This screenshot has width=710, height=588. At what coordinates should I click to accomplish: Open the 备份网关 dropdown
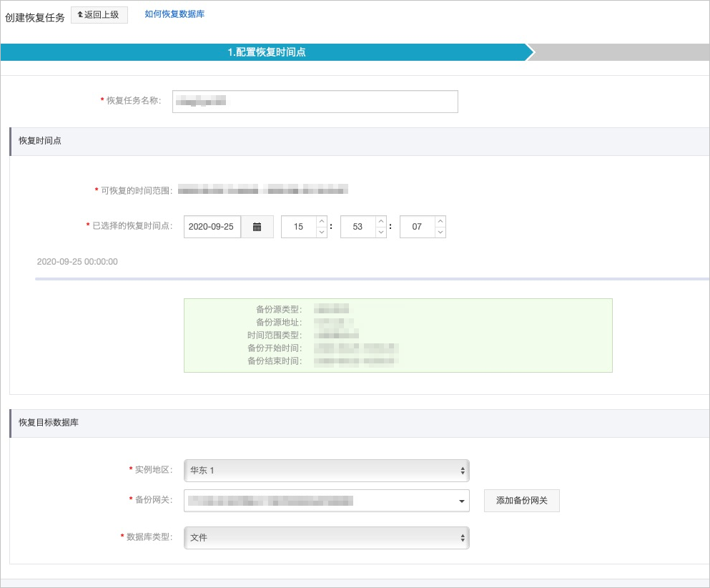coord(327,501)
